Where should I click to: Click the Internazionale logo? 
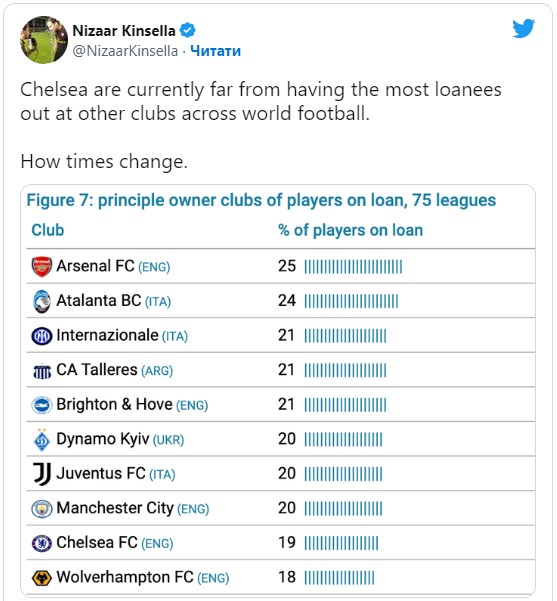pyautogui.click(x=42, y=336)
